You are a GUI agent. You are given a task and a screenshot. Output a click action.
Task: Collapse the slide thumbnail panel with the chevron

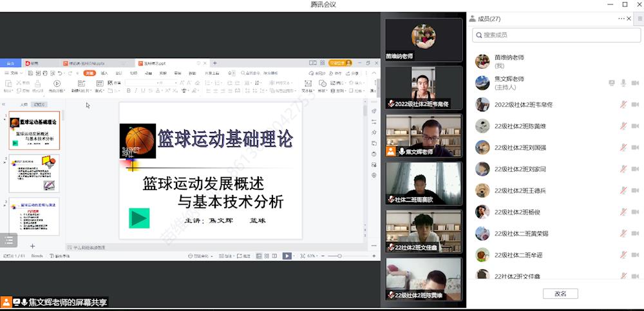pyautogui.click(x=4, y=104)
